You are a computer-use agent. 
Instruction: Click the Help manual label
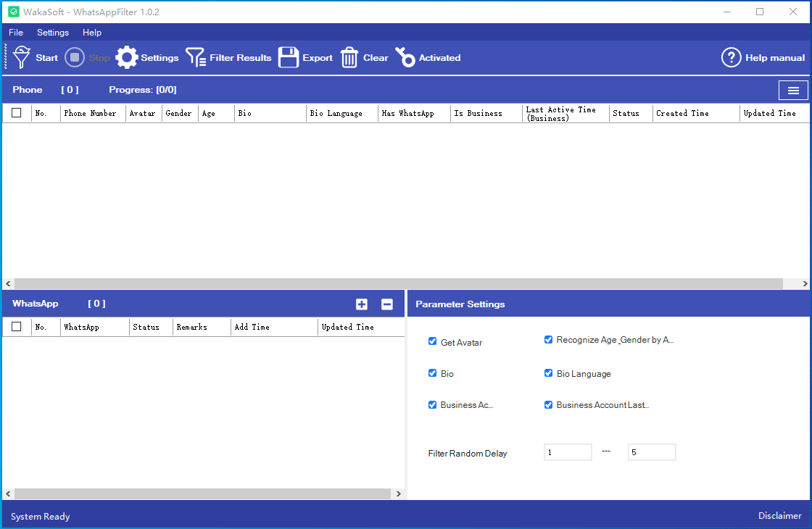[775, 57]
